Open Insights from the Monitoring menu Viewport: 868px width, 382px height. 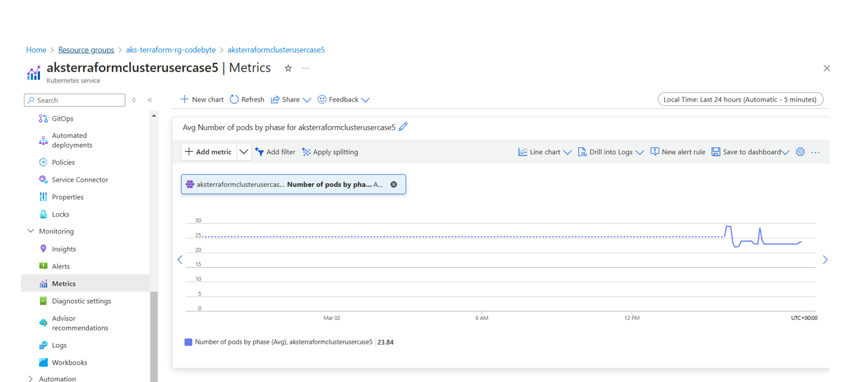pyautogui.click(x=63, y=249)
